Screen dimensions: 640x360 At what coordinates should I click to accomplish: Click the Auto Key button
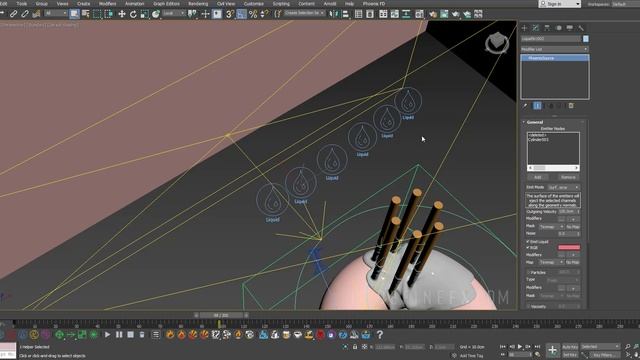point(570,347)
